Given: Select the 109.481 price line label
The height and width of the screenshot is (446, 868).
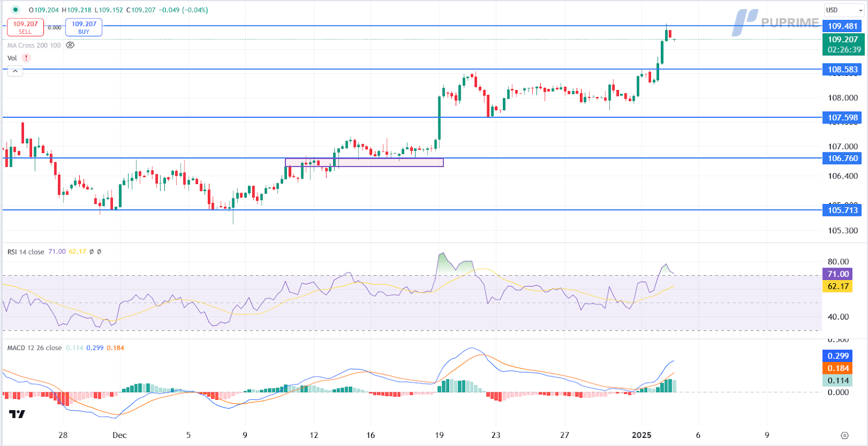Looking at the screenshot, I should click(843, 26).
